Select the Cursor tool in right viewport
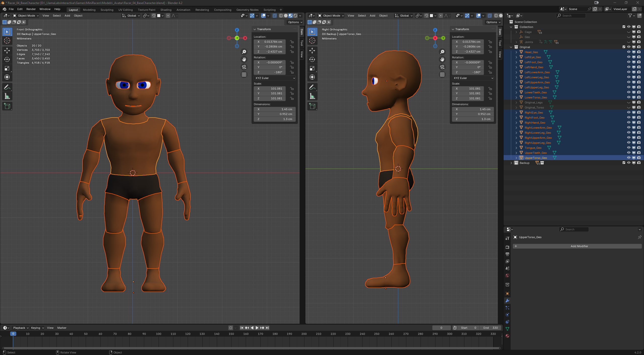The image size is (644, 355). pos(312,41)
